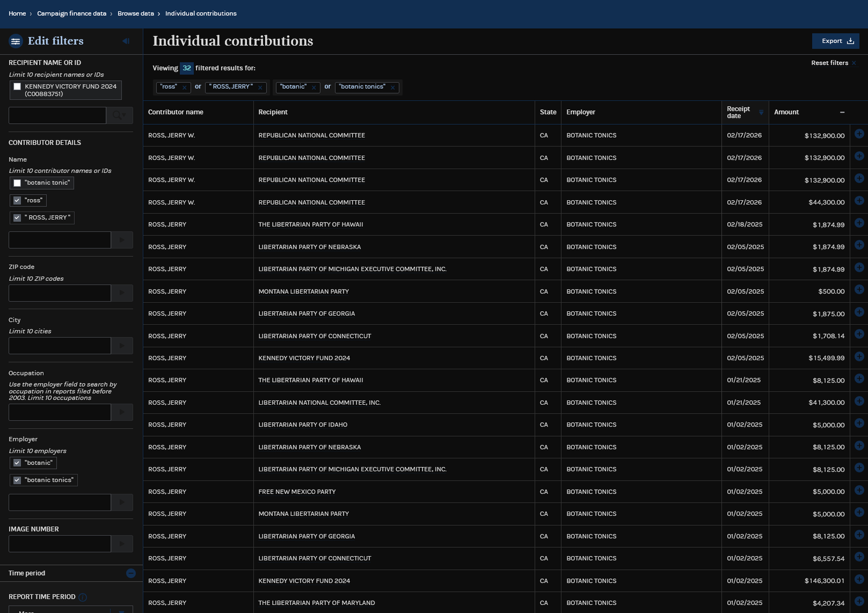Click the recipient search magnifier icon
The image size is (868, 613).
pos(119,116)
